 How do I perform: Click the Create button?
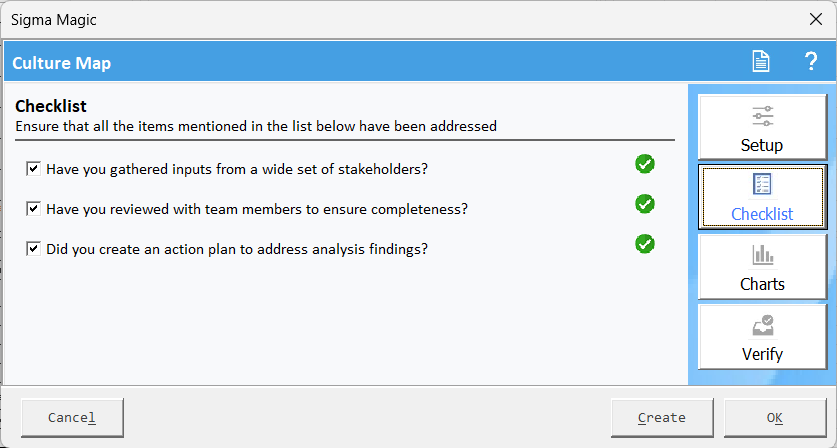point(662,418)
